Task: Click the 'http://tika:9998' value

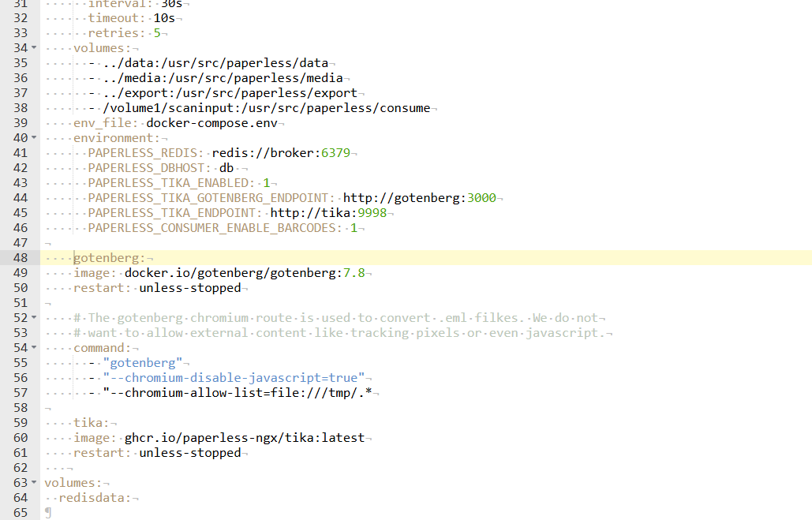Action: click(328, 213)
